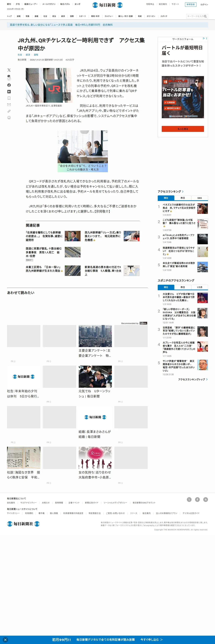Click the ad options dots icon
The height and width of the screenshot is (644, 215).
pyautogui.click(x=206, y=38)
